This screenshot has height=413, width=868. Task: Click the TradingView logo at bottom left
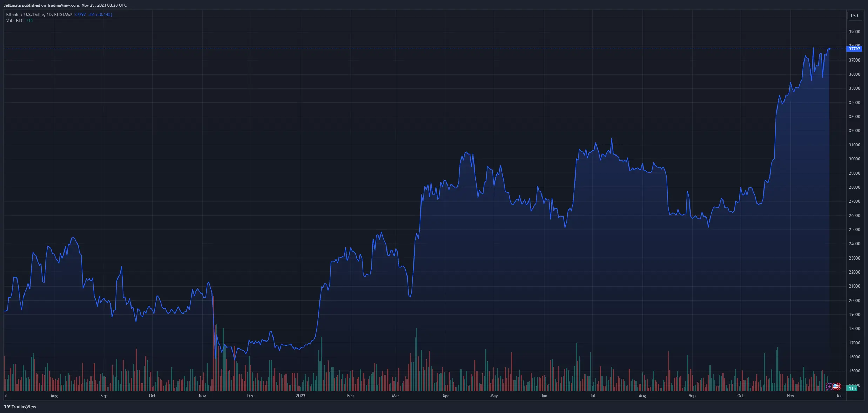click(20, 407)
